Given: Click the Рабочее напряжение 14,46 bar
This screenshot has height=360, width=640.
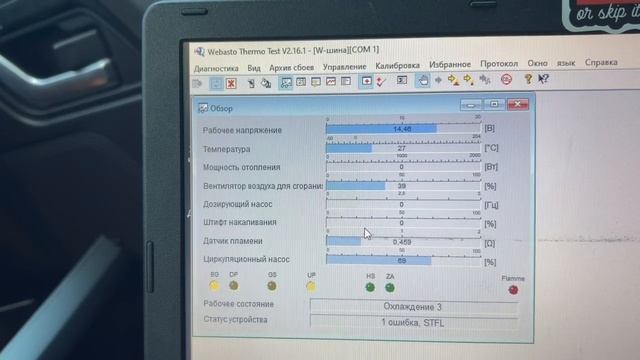Looking at the screenshot, I should coord(403,129).
